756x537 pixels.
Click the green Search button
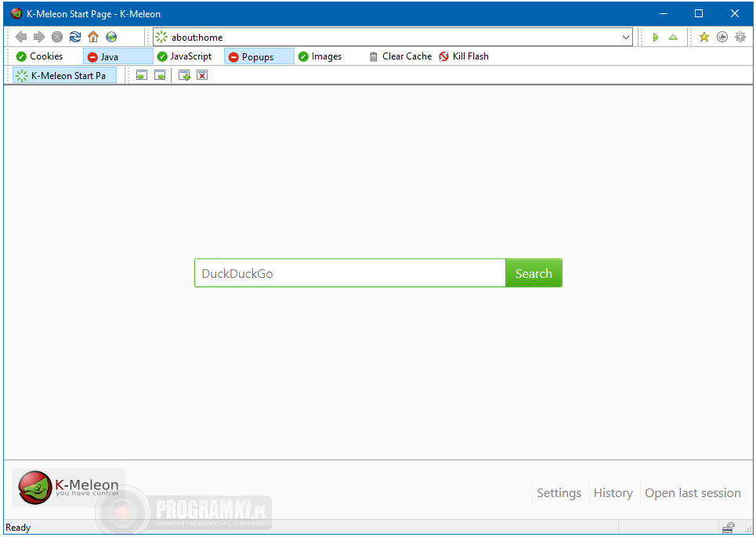[534, 273]
